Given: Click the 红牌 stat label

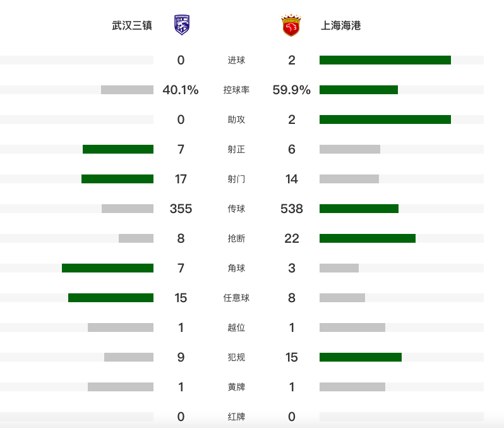Looking at the screenshot, I should point(236,417).
